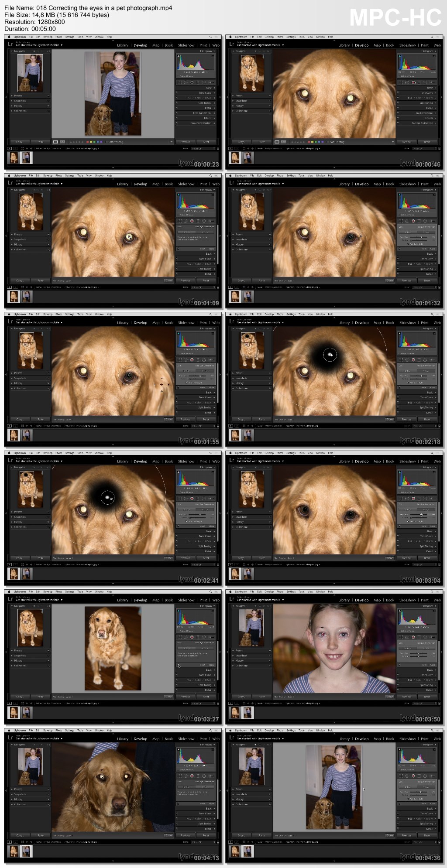Click Before/After view icon in 00:00:23 frame
Viewport: 447px width, 868px height.
pyautogui.click(x=62, y=142)
